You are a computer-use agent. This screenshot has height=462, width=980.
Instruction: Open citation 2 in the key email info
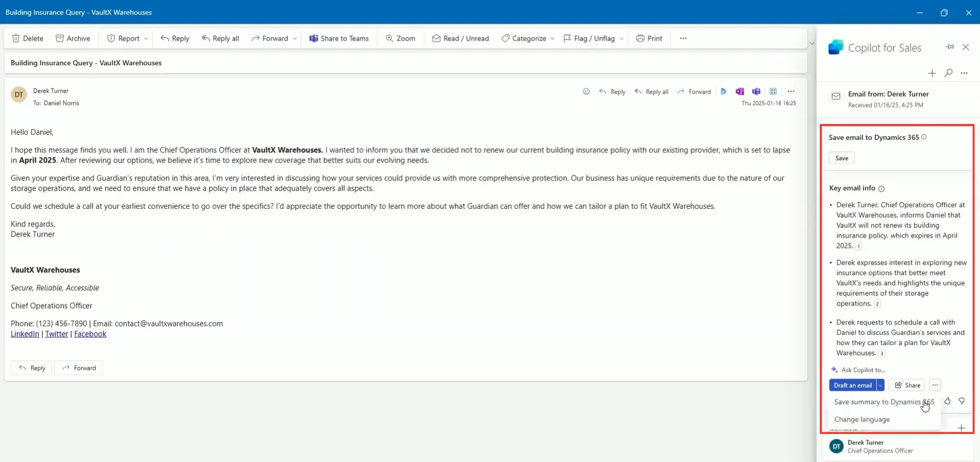coord(877,304)
